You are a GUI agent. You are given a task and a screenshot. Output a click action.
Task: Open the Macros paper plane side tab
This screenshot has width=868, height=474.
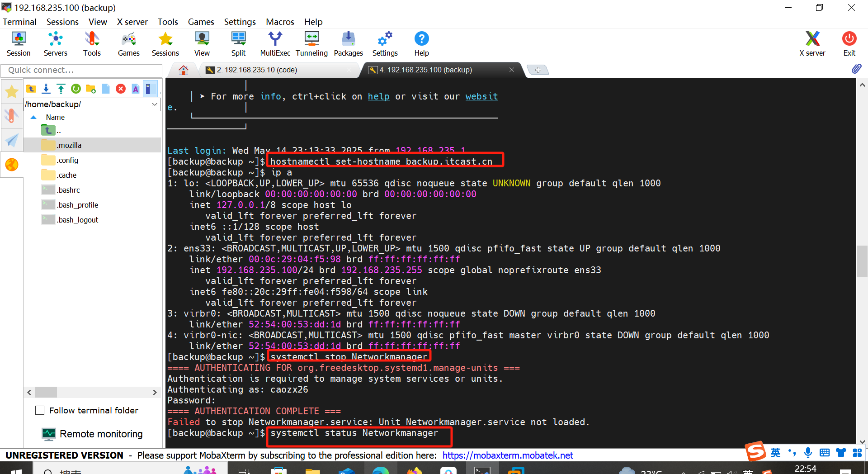[12, 140]
